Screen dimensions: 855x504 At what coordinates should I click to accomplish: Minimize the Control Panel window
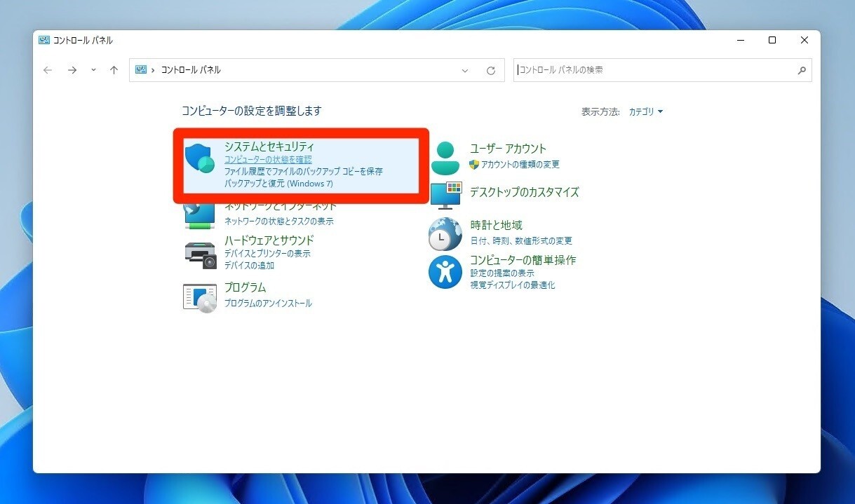pos(740,41)
